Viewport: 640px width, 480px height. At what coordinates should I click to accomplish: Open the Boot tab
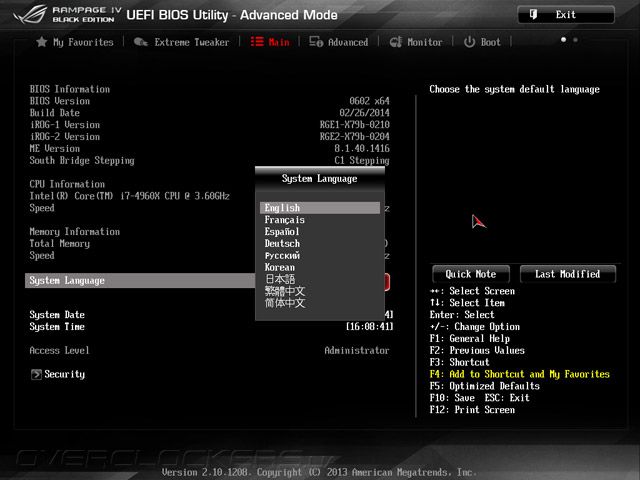click(x=482, y=42)
